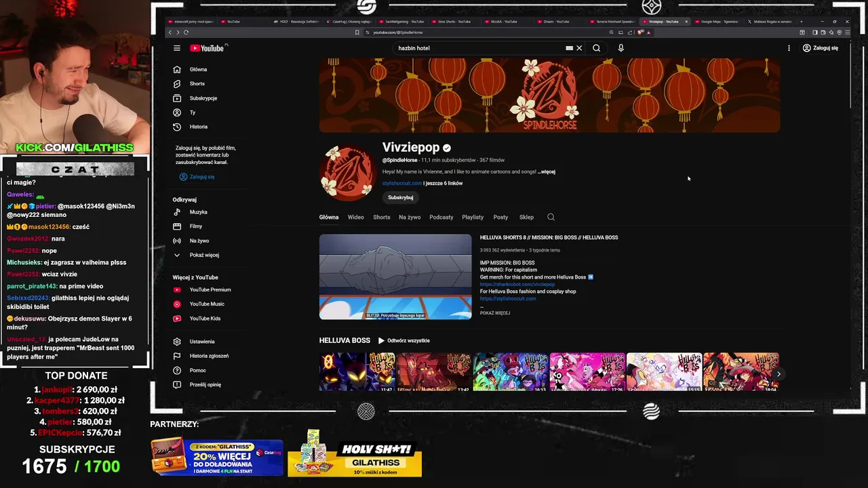Switch to the Dream - YouTube browser tab
Viewport: 868px width, 488px height.
(556, 22)
